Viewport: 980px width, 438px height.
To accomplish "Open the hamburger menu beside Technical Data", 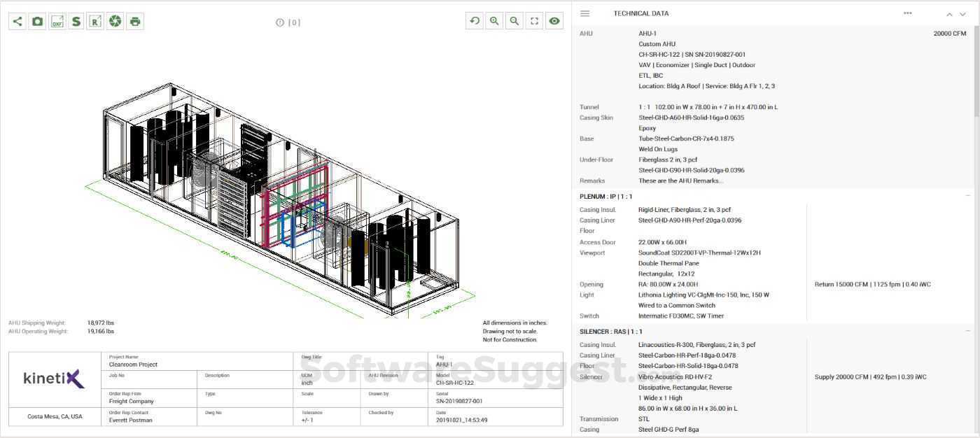I will coord(584,13).
